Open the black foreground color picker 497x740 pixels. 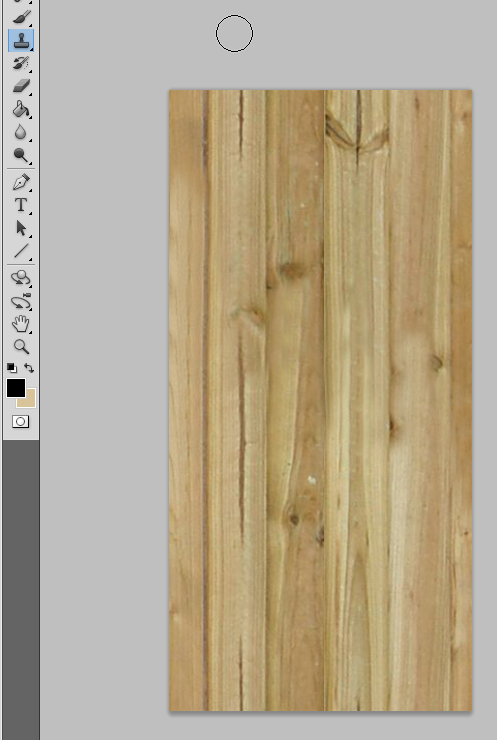pyautogui.click(x=15, y=388)
